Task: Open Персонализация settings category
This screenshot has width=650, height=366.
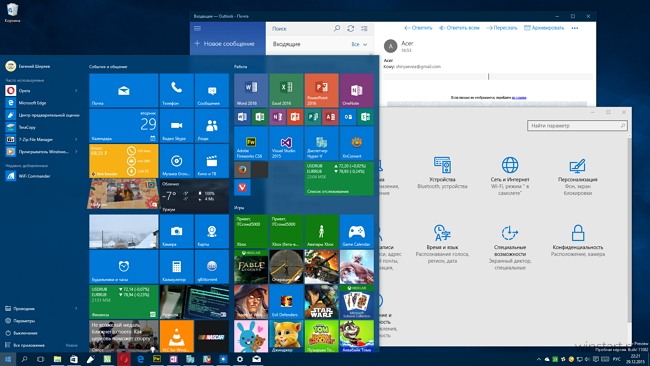Action: tap(577, 176)
